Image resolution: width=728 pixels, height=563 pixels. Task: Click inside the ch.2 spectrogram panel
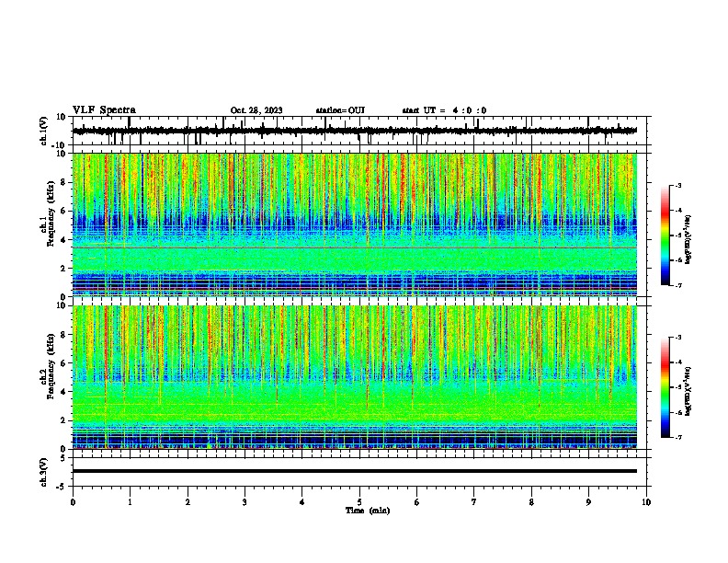click(355, 377)
